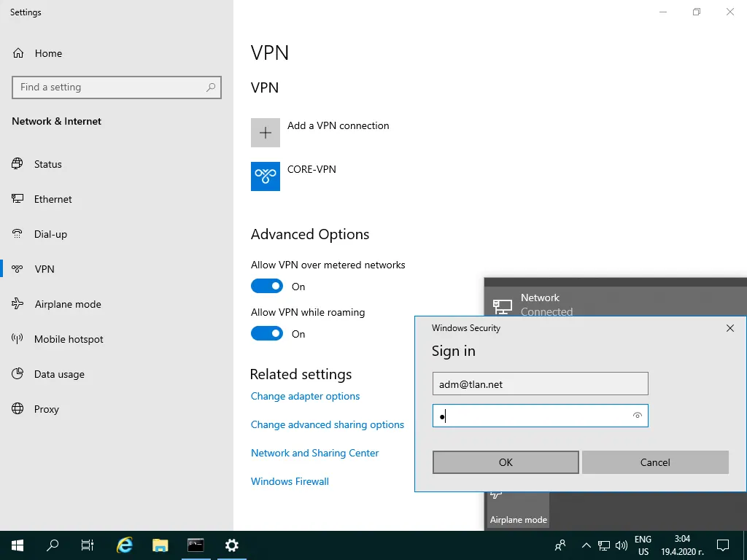Open Windows Firewall link
Image resolution: width=747 pixels, height=560 pixels.
(x=290, y=481)
